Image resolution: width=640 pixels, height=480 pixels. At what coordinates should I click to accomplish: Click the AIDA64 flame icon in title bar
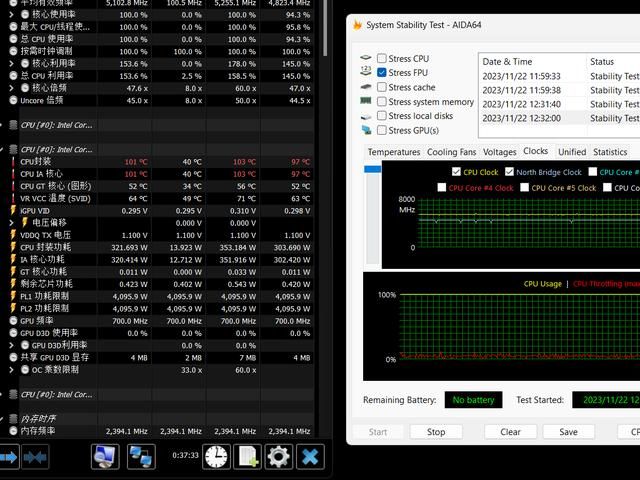click(358, 25)
